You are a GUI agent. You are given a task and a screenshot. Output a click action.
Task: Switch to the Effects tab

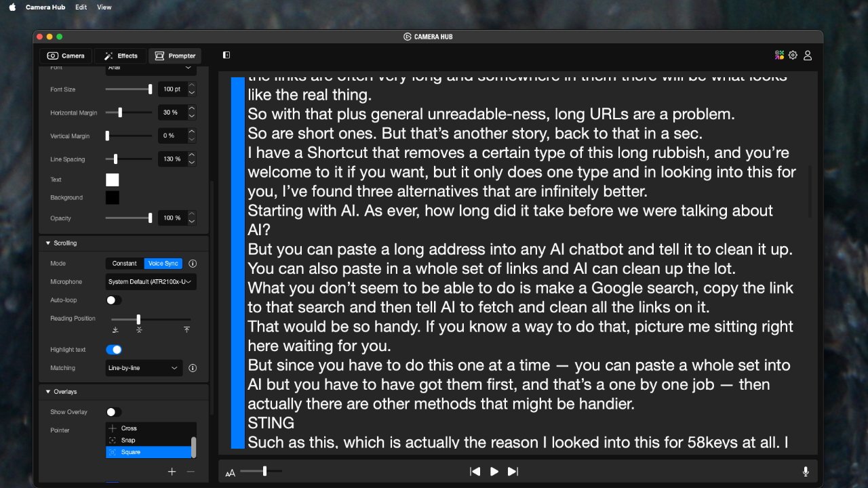point(121,56)
